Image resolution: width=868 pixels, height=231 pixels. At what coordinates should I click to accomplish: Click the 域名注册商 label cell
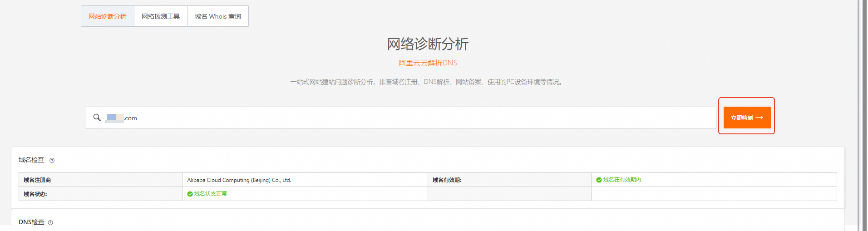coord(37,180)
